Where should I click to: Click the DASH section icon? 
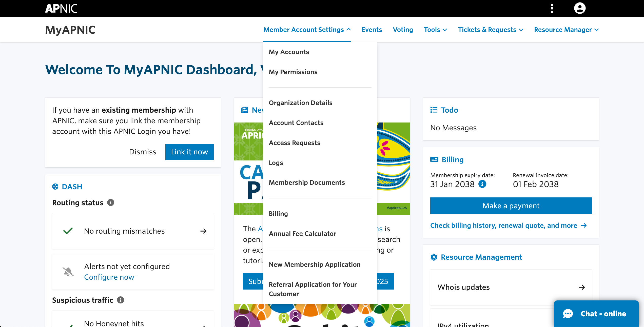coord(55,187)
